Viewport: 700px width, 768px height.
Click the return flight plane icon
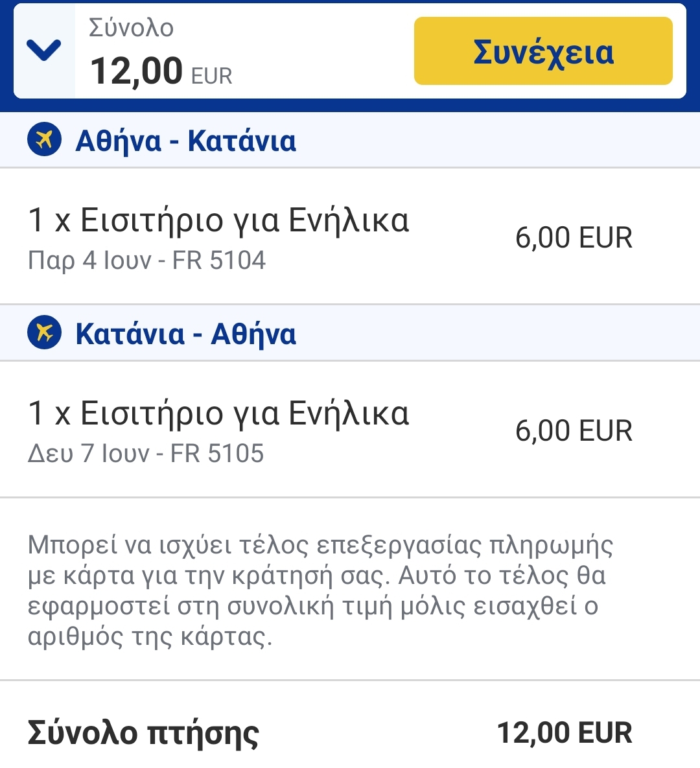[x=44, y=332]
